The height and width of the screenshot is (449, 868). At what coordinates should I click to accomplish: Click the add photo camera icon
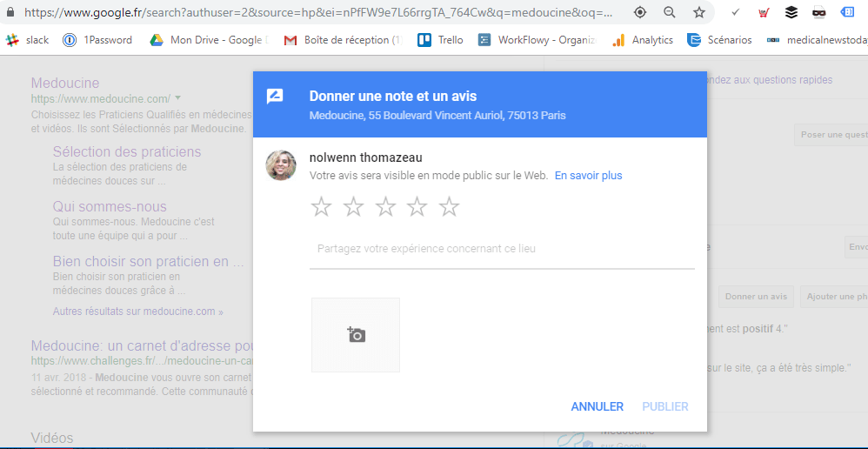pyautogui.click(x=356, y=335)
